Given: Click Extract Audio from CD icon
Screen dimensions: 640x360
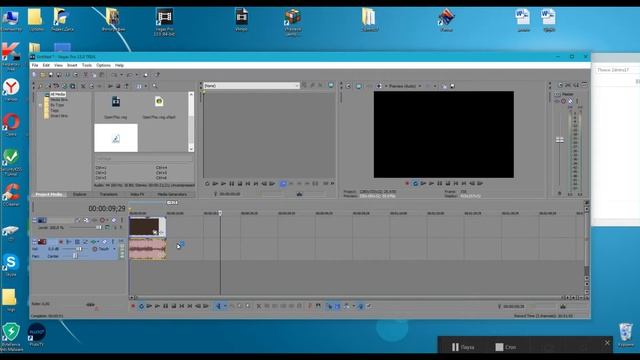Looking at the screenshot, I should [x=64, y=86].
